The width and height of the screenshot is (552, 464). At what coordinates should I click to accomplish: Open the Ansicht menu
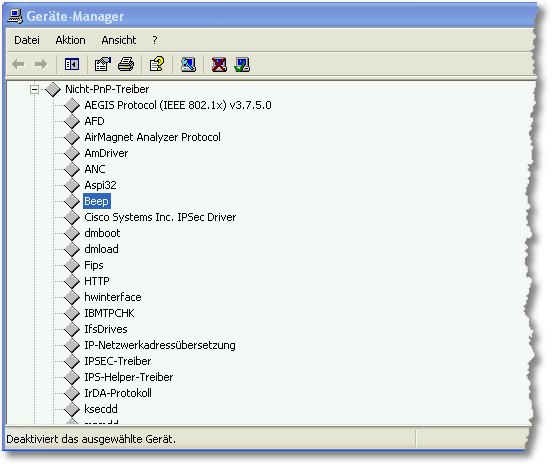point(119,40)
